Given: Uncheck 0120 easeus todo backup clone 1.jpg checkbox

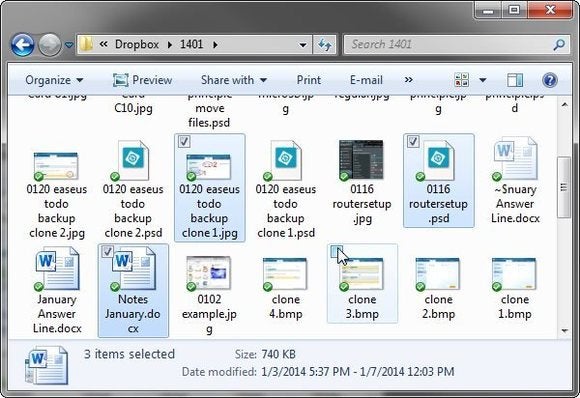Looking at the screenshot, I should (x=184, y=141).
